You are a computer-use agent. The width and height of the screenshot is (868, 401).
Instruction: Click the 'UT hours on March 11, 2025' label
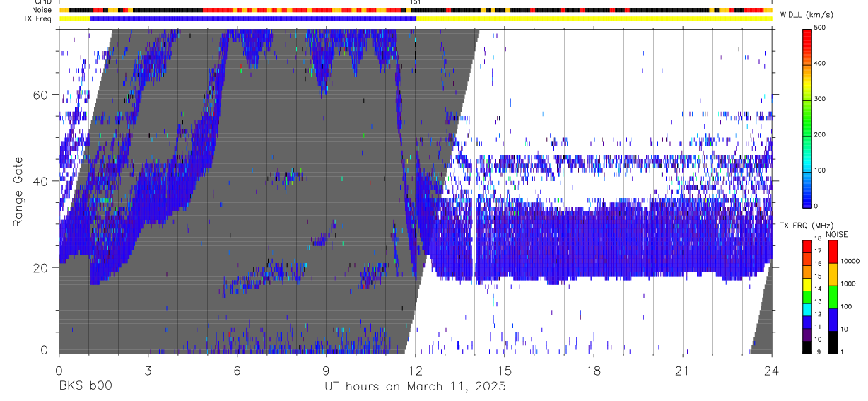(415, 387)
